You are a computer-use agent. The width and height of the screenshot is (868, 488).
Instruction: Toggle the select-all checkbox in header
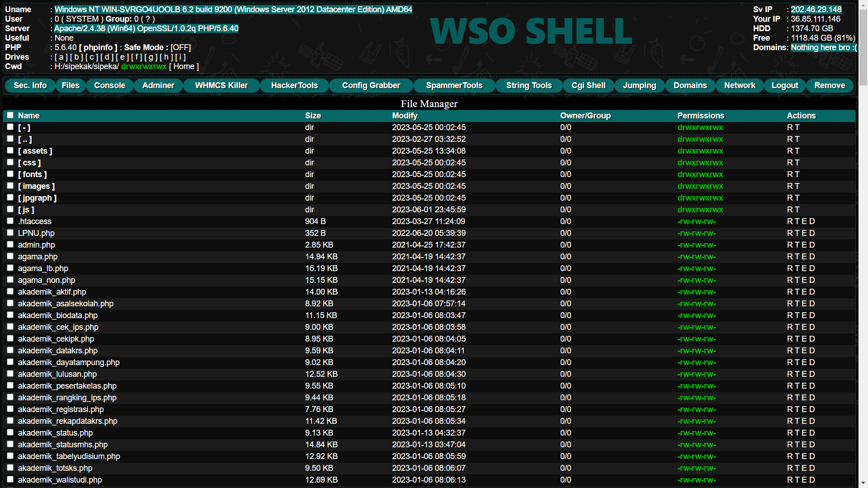10,115
